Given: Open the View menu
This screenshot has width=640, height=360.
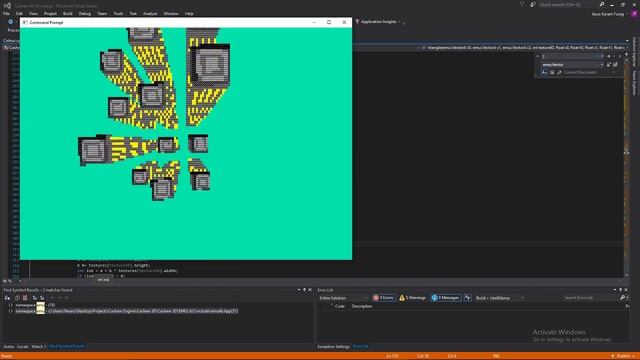Looking at the screenshot, I should click(33, 13).
